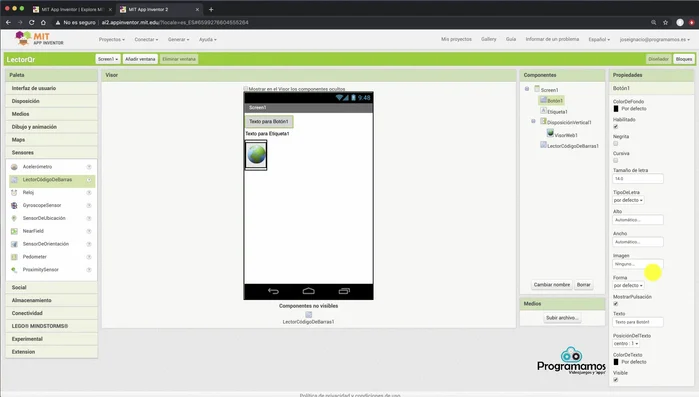Go back with browser back arrow
Viewport: 699px width, 397px height.
[x=8, y=22]
